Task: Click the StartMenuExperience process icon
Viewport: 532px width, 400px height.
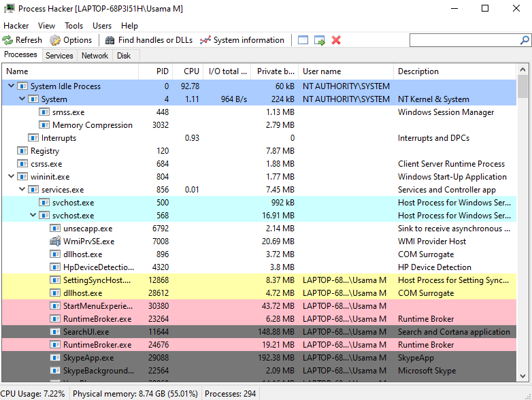Action: pos(55,305)
